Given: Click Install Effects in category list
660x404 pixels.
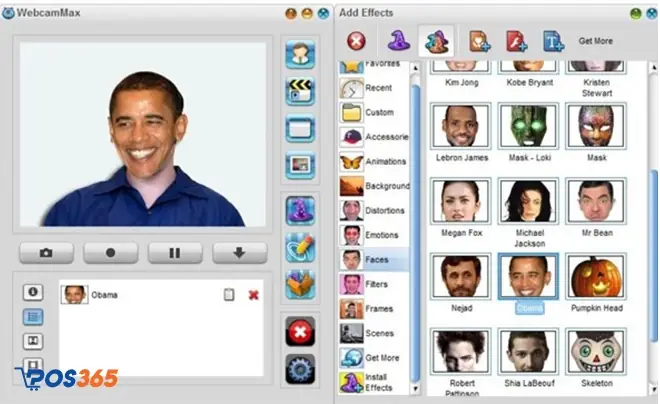Looking at the screenshot, I should 374,382.
